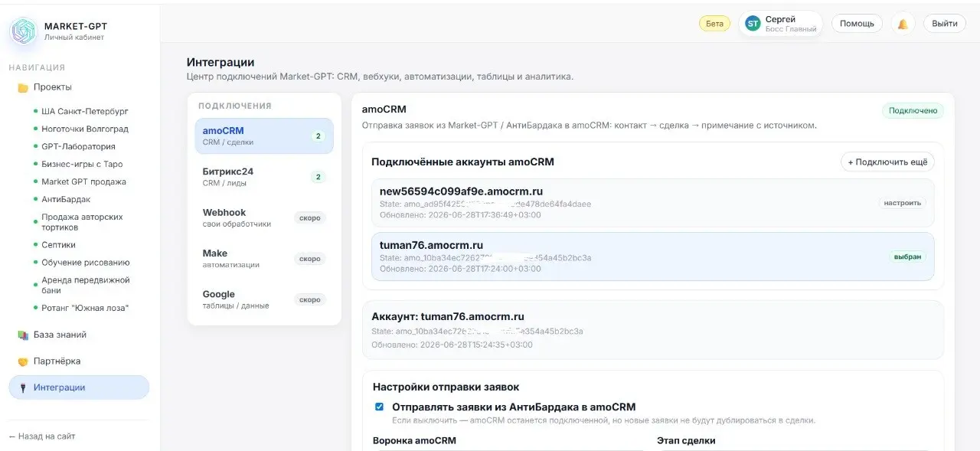Open project Ротанг "Южная лоза"
Screen dimensions: 980x451
pos(85,308)
